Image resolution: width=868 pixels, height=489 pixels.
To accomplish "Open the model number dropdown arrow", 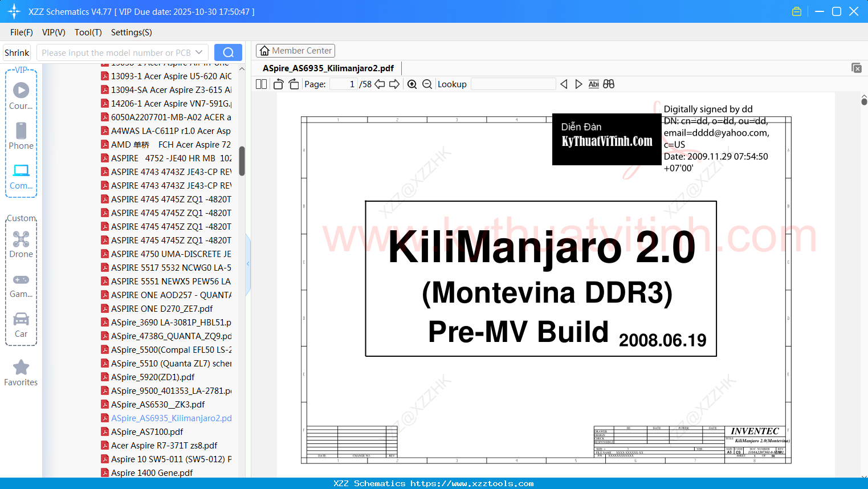I will (x=199, y=52).
